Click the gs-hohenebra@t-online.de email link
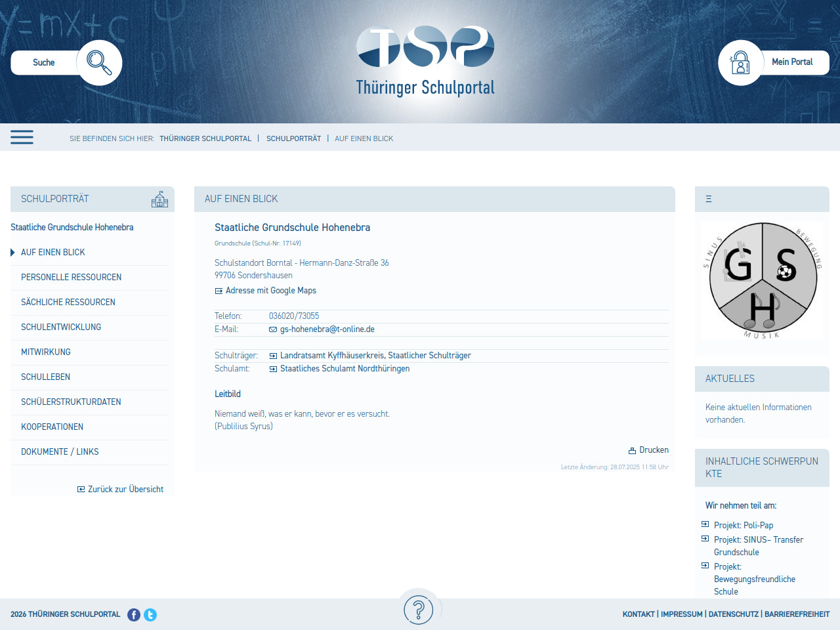 pyautogui.click(x=327, y=329)
